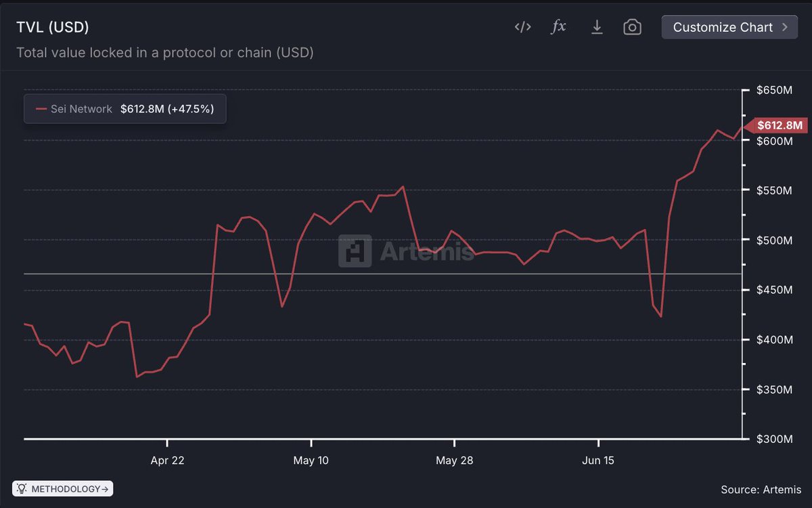This screenshot has width=812, height=508.
Task: Open the fx formula icon
Action: [x=559, y=27]
